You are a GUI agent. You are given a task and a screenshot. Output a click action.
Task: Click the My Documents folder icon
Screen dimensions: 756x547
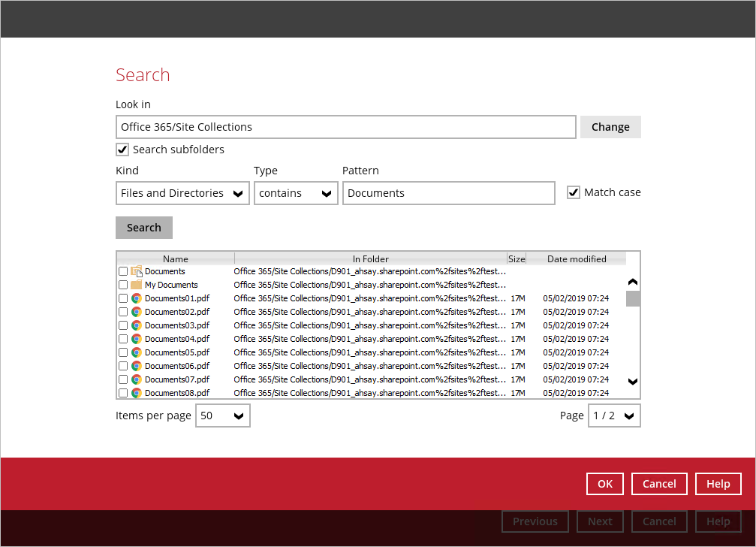pyautogui.click(x=137, y=285)
